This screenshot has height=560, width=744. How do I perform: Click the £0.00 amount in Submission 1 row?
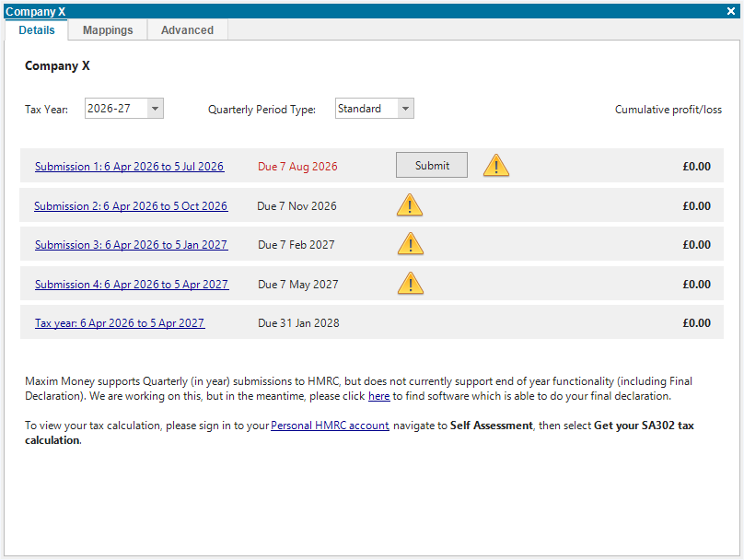pyautogui.click(x=696, y=167)
